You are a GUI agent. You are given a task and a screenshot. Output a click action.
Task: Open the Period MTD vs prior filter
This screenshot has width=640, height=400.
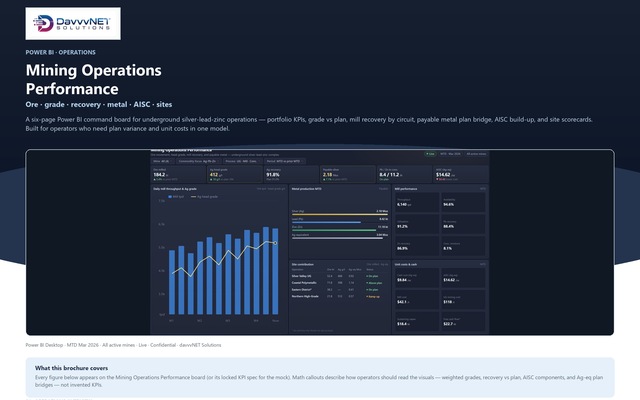coord(285,161)
